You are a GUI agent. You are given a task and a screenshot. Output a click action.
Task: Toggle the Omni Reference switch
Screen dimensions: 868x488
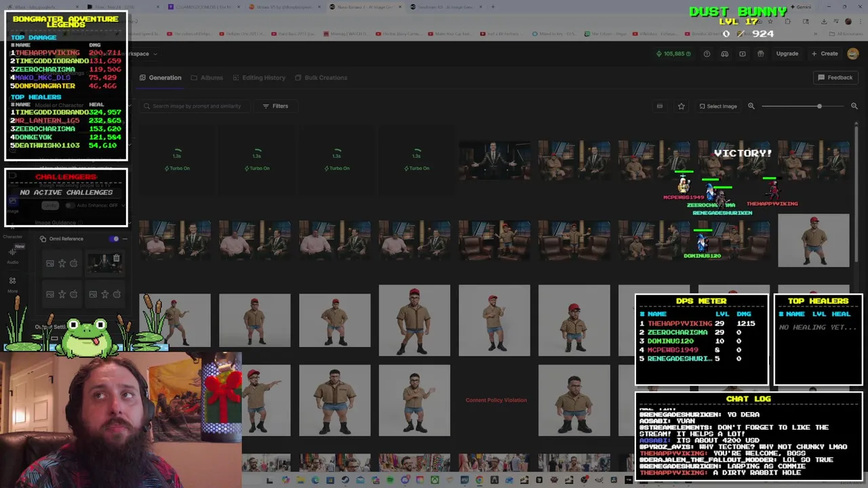pos(114,239)
